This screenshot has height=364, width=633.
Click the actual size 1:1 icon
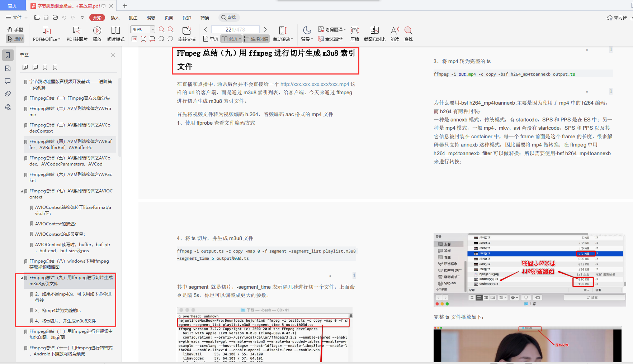point(134,39)
